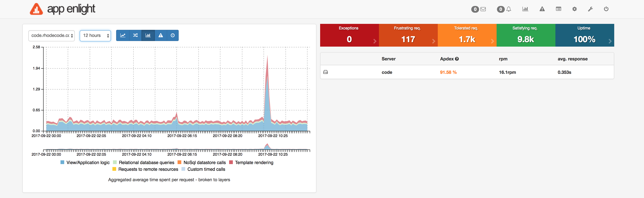The height and width of the screenshot is (198, 644).
Task: Open the notifications bell icon
Action: 508,9
